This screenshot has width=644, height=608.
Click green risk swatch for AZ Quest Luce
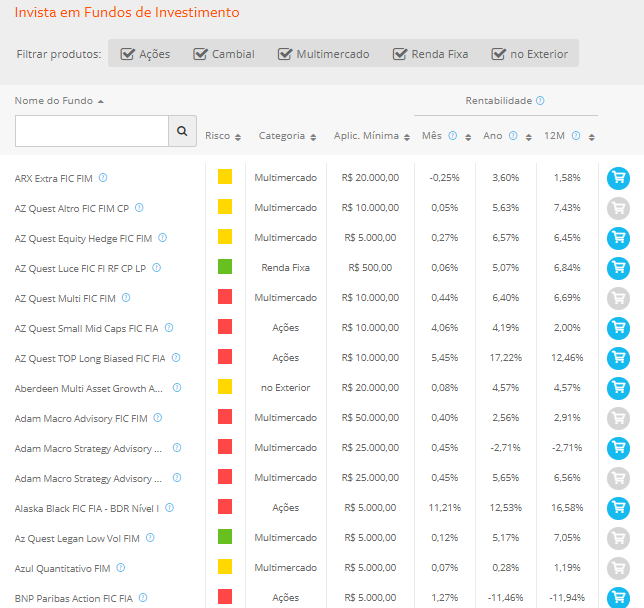point(225,267)
